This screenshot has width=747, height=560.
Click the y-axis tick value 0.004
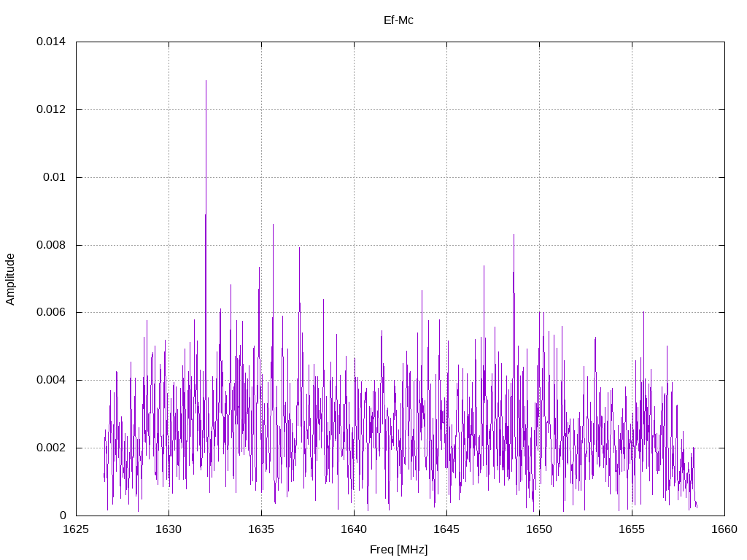click(x=51, y=380)
